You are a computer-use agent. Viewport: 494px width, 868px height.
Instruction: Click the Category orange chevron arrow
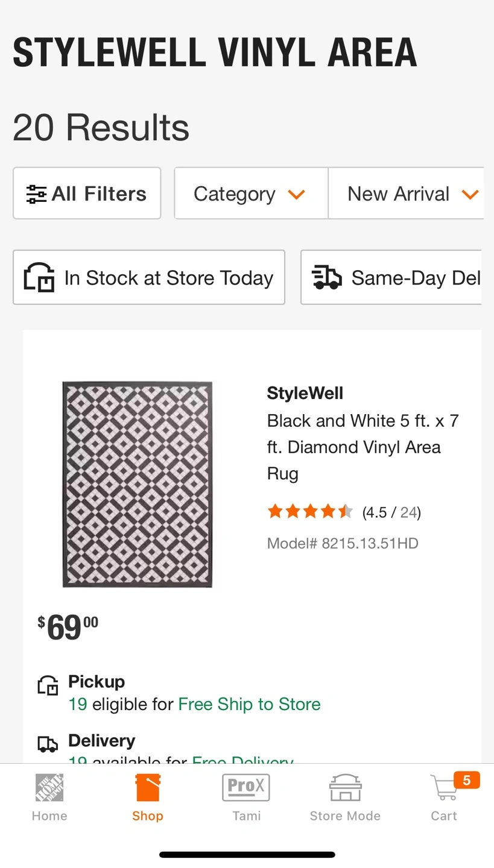(296, 194)
